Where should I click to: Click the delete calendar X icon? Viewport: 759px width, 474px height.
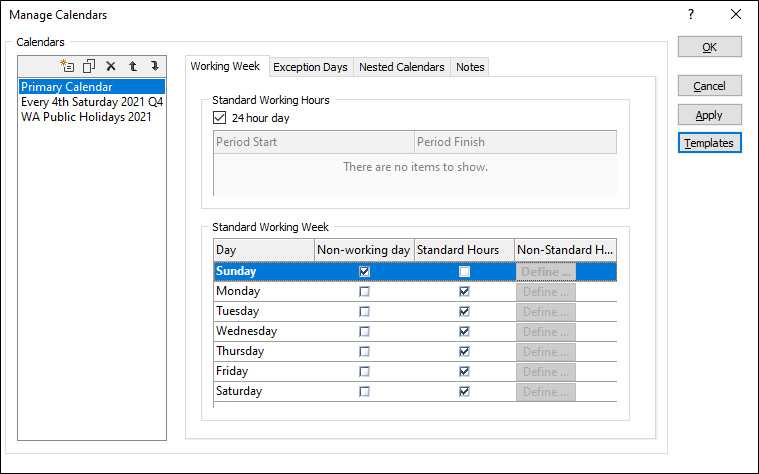tap(111, 66)
